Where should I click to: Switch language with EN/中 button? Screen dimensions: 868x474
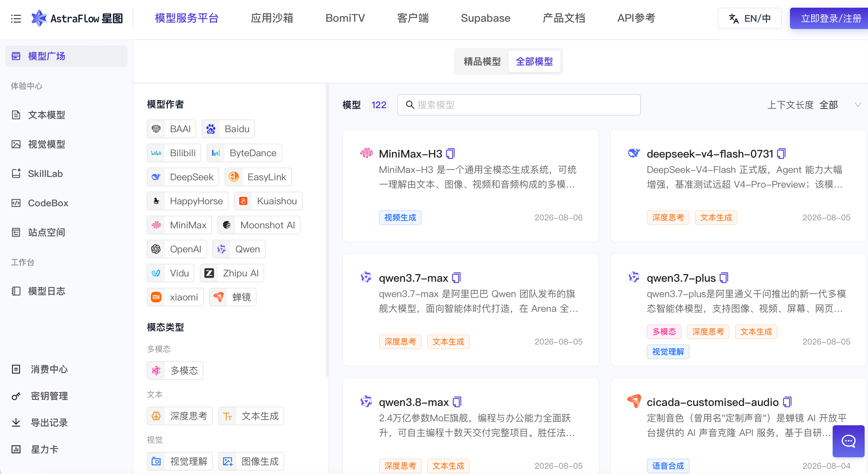coord(750,18)
